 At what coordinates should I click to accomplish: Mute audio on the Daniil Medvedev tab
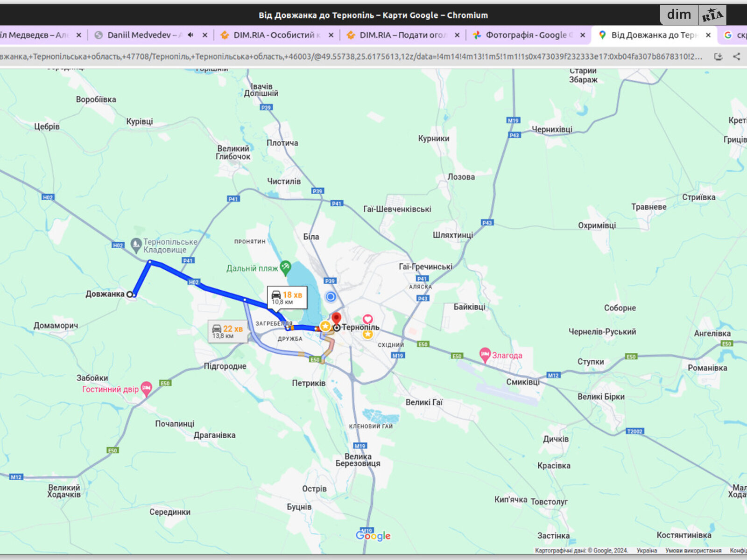pos(190,35)
